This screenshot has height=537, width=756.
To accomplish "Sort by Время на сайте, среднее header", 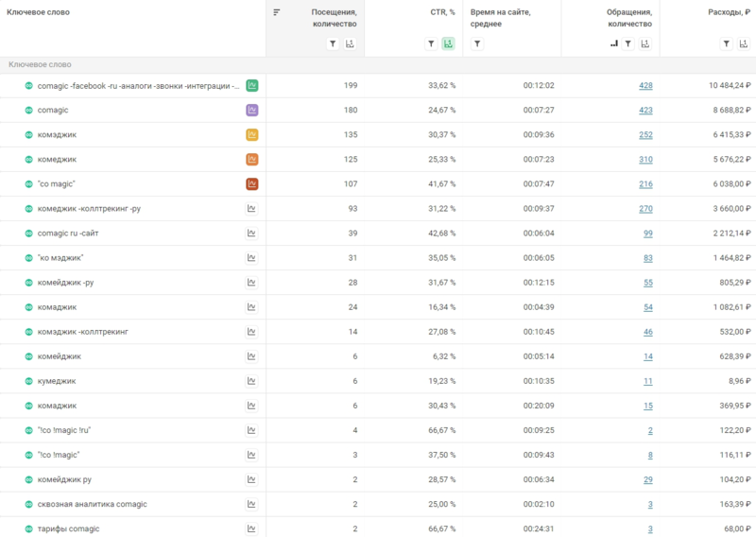I will pos(501,18).
